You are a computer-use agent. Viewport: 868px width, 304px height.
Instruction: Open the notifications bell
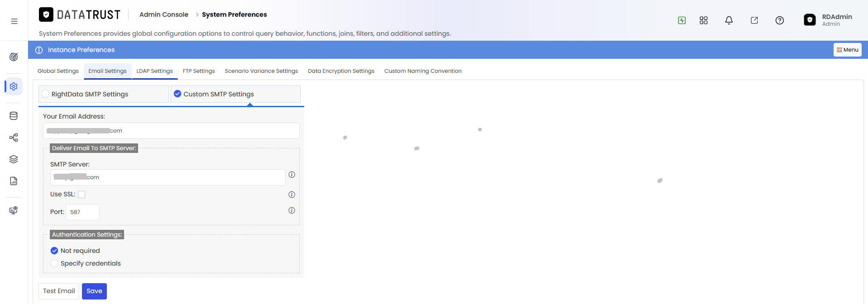click(729, 20)
